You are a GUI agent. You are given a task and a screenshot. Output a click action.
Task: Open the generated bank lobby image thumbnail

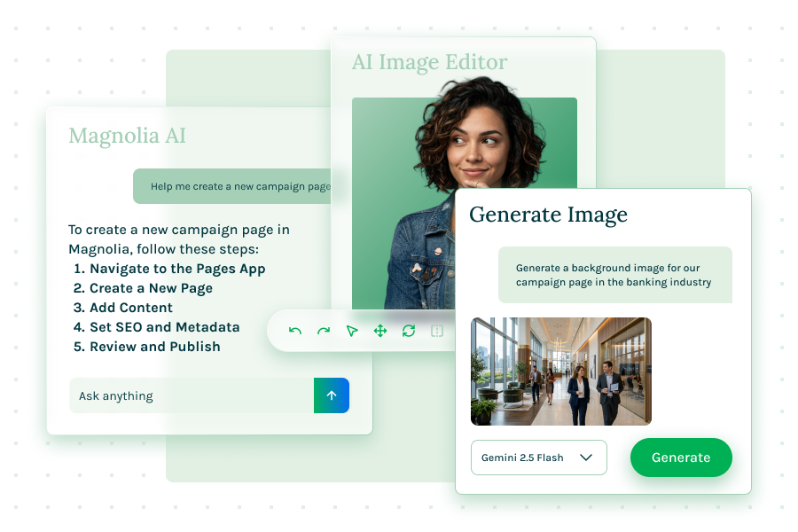tap(561, 372)
